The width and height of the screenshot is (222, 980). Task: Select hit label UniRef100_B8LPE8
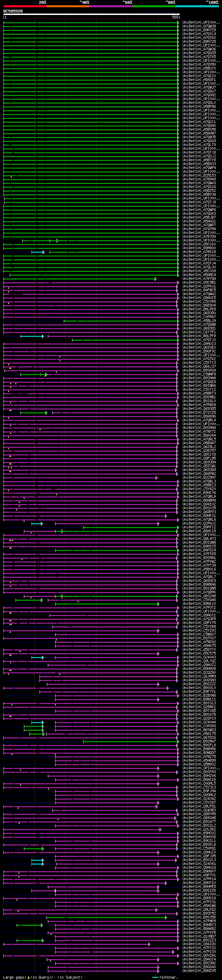199,309
